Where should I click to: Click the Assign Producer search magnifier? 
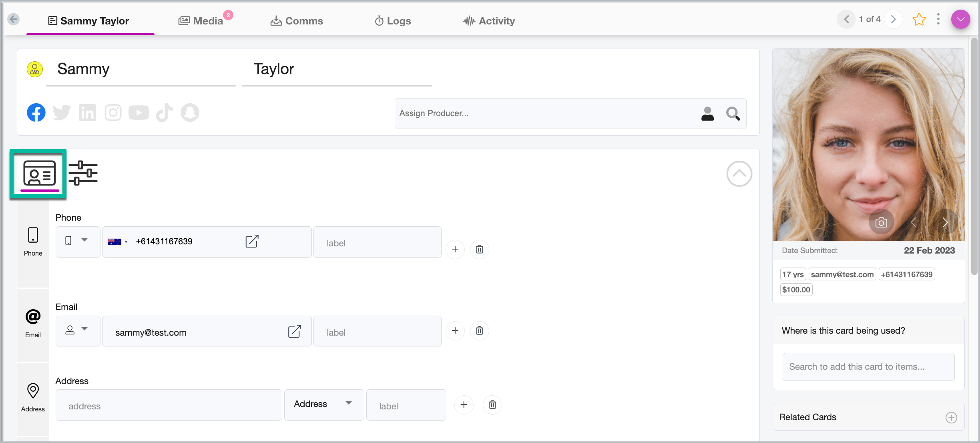(733, 114)
